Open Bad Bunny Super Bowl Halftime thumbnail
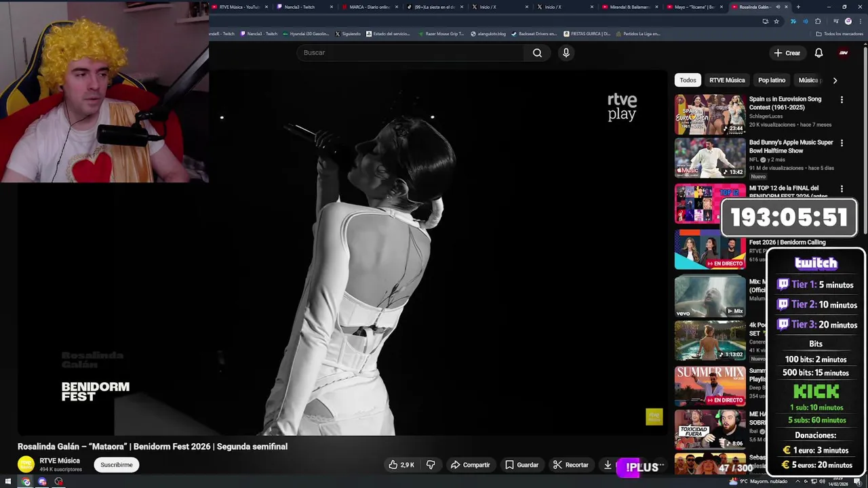 coord(710,158)
